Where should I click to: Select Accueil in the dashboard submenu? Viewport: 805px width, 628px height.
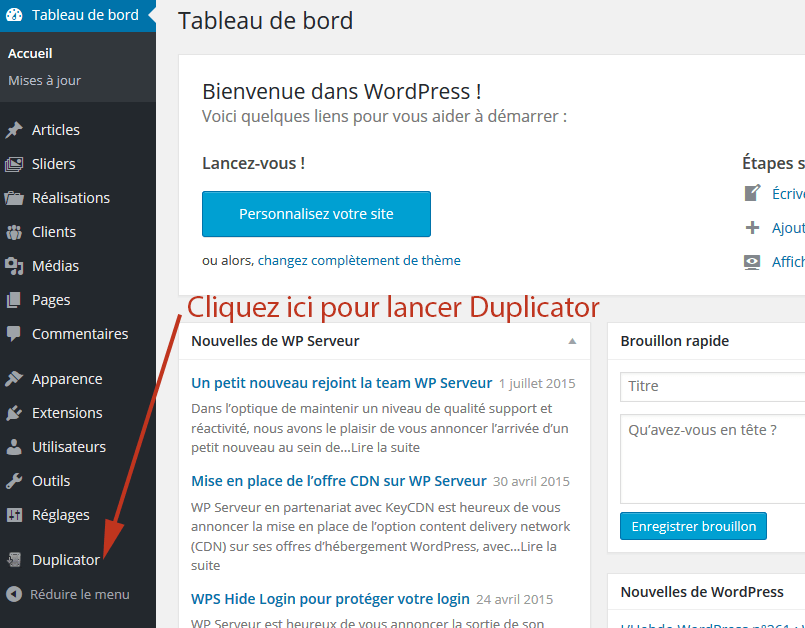30,53
